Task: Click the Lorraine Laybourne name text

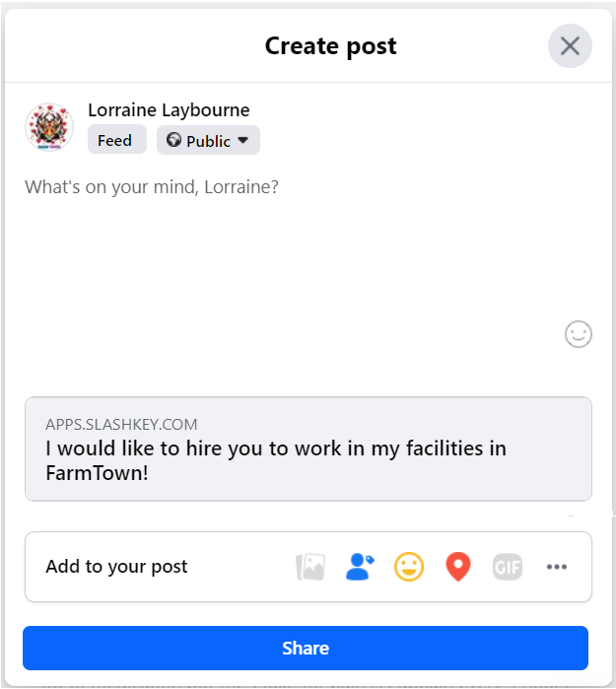Action: (169, 109)
